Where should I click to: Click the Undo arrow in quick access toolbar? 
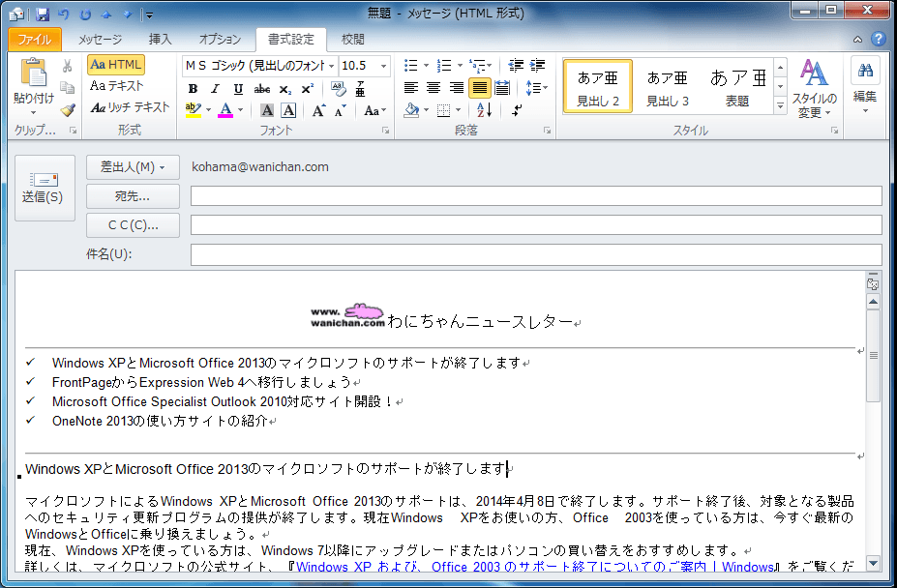[x=64, y=15]
